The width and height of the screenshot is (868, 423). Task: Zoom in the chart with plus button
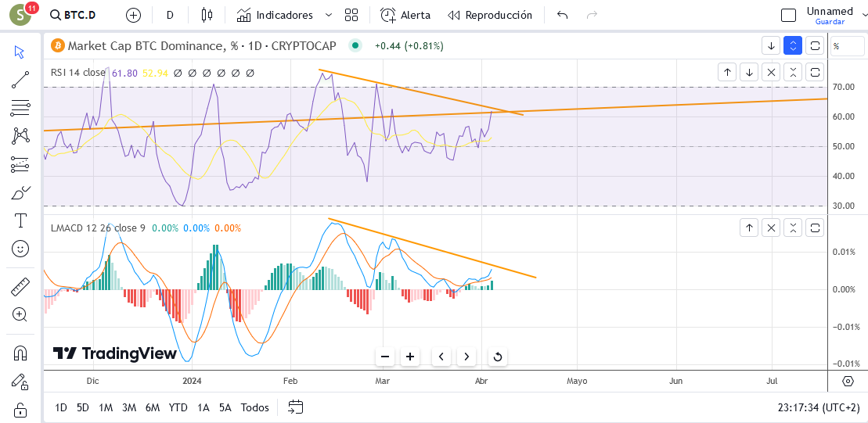click(x=409, y=357)
